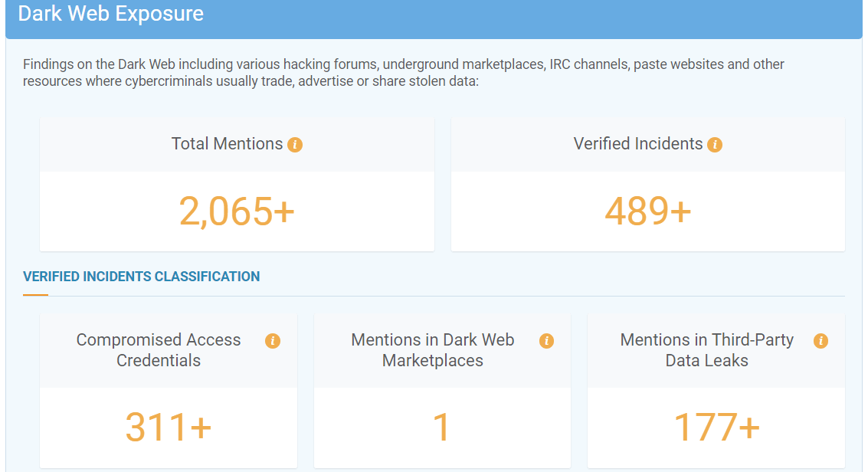This screenshot has height=472, width=868.
Task: Click the info icon beside Total Mentions
Action: point(295,145)
